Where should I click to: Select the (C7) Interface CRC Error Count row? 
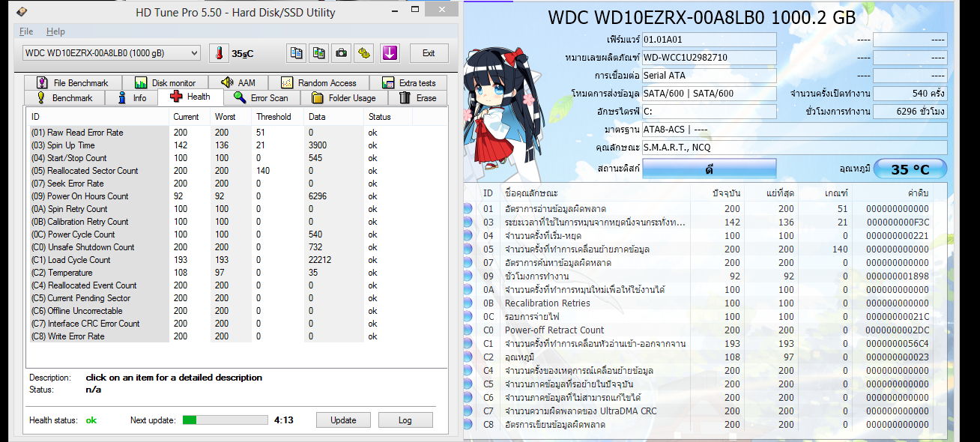coord(236,324)
